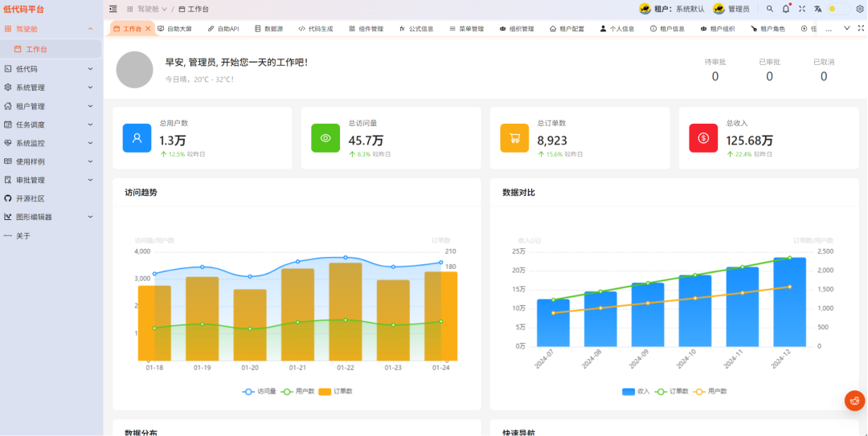Open the settings gear in the header
The height and width of the screenshot is (436, 868).
(860, 9)
